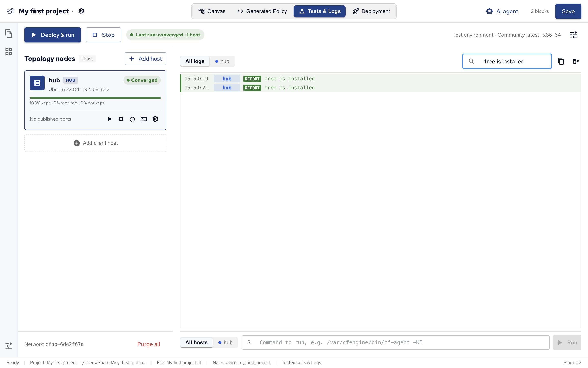This screenshot has height=368, width=588.
Task: Click the Converged status on hub card
Action: [142, 80]
